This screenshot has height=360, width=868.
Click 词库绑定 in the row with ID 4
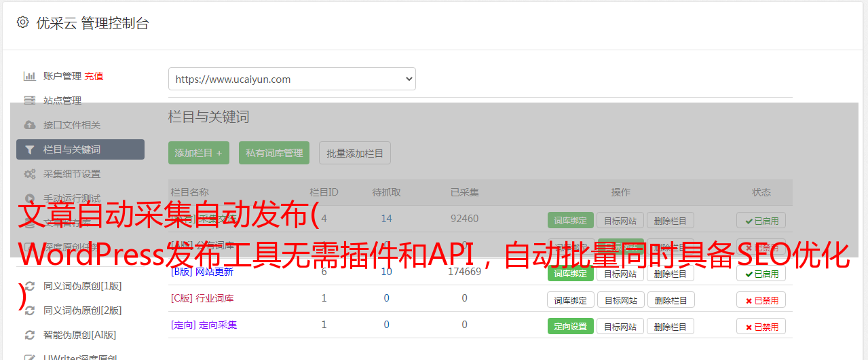(570, 220)
